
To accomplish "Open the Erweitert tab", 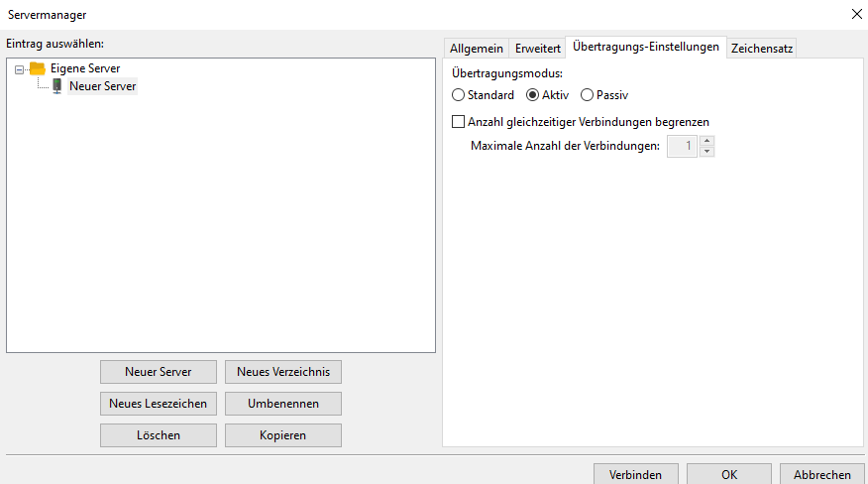I will point(538,48).
